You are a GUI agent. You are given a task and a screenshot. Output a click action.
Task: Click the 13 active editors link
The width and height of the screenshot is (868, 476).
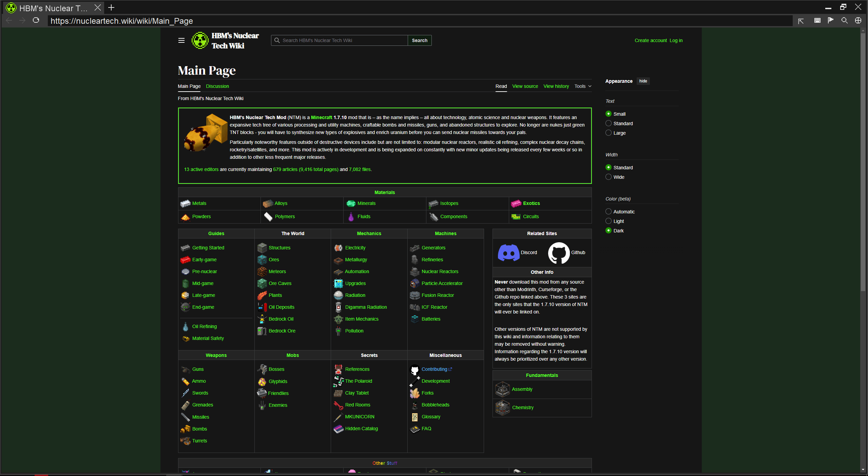tap(201, 169)
